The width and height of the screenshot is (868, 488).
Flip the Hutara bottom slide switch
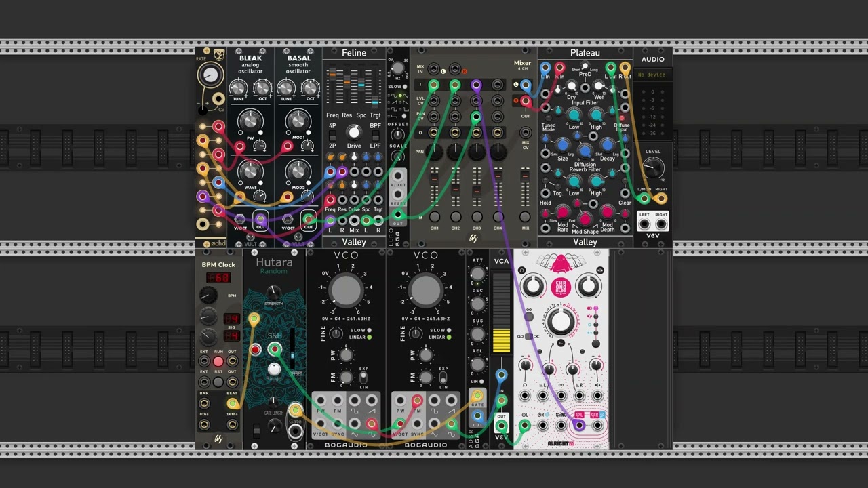[x=256, y=430]
